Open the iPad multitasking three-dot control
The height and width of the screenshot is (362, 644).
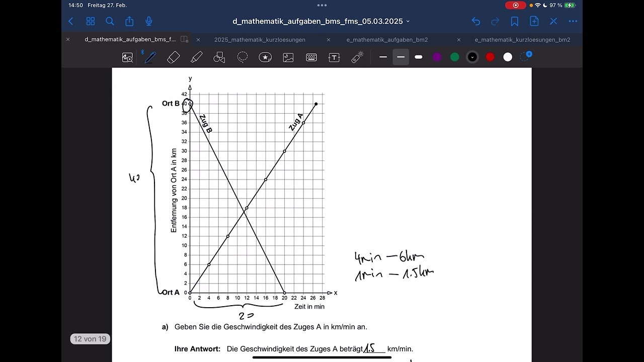(322, 5)
